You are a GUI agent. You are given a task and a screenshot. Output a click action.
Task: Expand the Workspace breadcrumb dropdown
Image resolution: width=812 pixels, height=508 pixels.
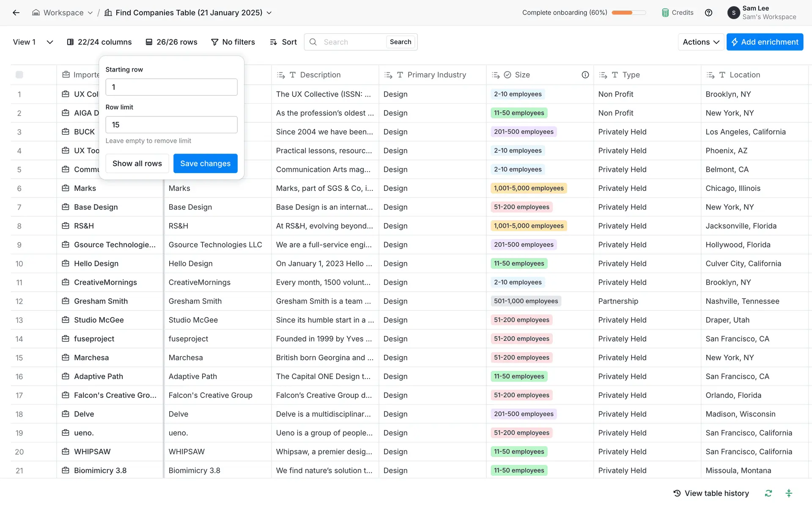coord(90,13)
